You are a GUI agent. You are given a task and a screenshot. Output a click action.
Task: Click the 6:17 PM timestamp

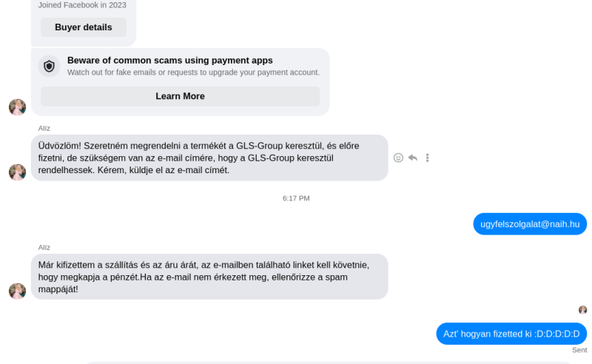click(296, 198)
